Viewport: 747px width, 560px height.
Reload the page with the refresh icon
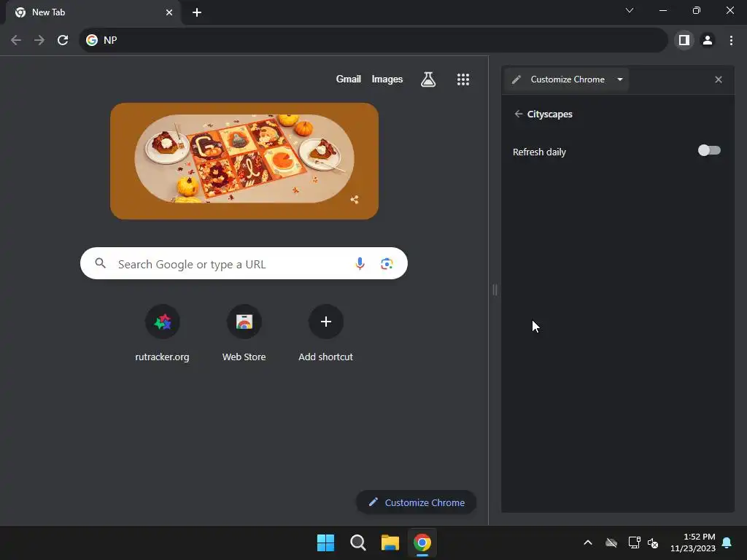tap(63, 40)
